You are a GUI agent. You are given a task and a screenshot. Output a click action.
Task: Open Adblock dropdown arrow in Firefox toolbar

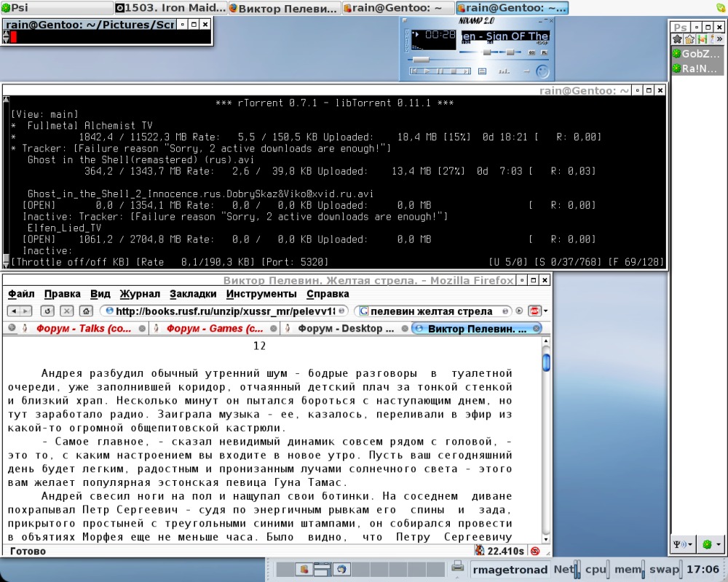545,311
